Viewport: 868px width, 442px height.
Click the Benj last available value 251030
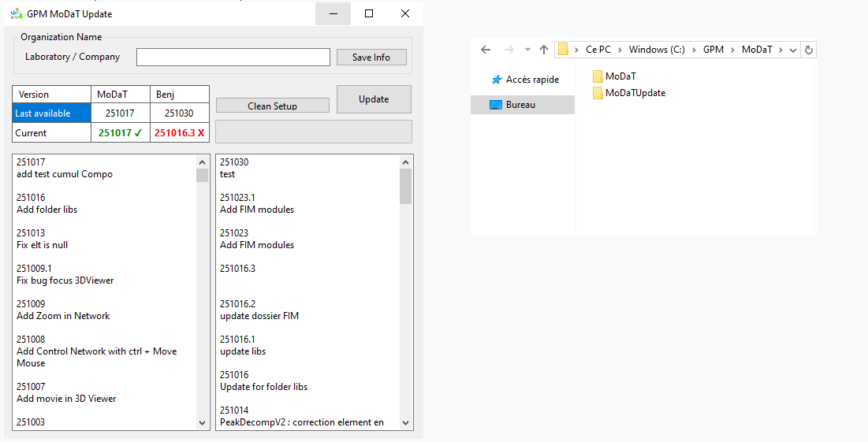pyautogui.click(x=180, y=113)
